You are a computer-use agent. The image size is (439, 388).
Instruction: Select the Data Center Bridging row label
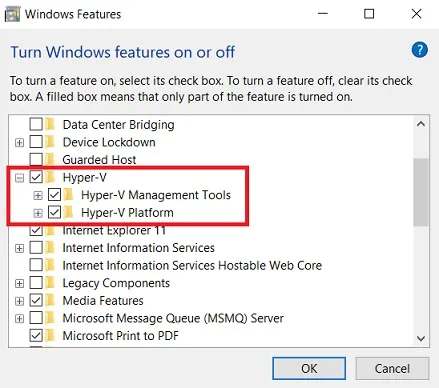118,124
